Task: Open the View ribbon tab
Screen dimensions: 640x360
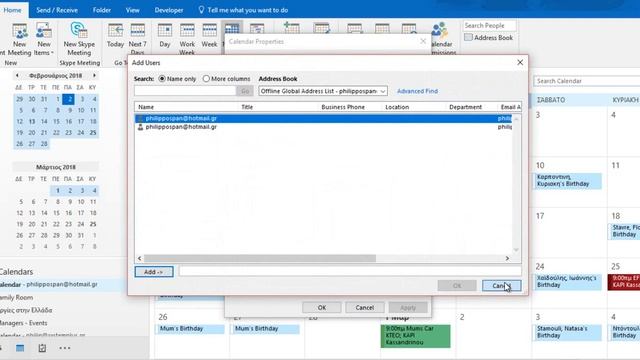Action: pyautogui.click(x=132, y=10)
